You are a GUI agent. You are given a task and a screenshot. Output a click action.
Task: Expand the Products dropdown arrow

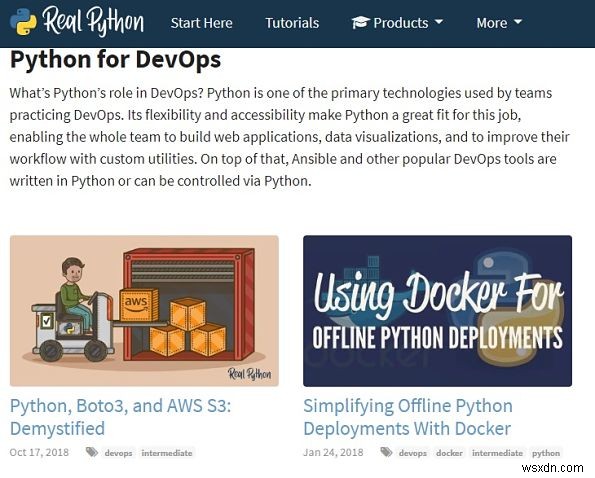pyautogui.click(x=439, y=22)
